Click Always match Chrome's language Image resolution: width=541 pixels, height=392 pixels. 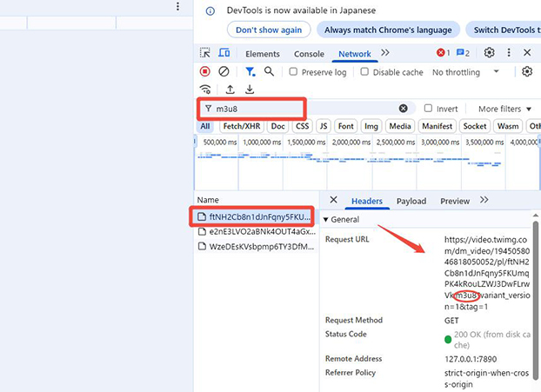[x=388, y=30]
